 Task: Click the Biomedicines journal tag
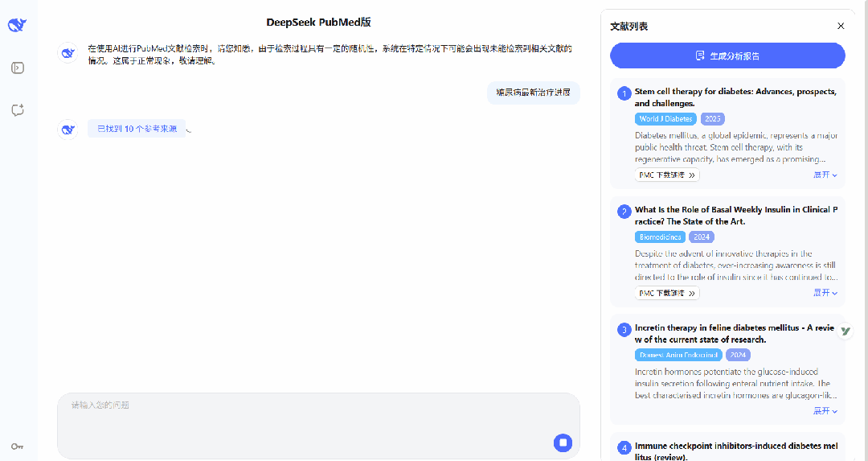click(x=660, y=237)
